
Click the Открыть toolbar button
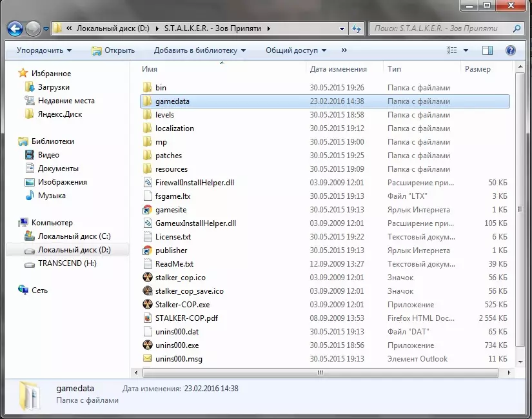tap(113, 50)
